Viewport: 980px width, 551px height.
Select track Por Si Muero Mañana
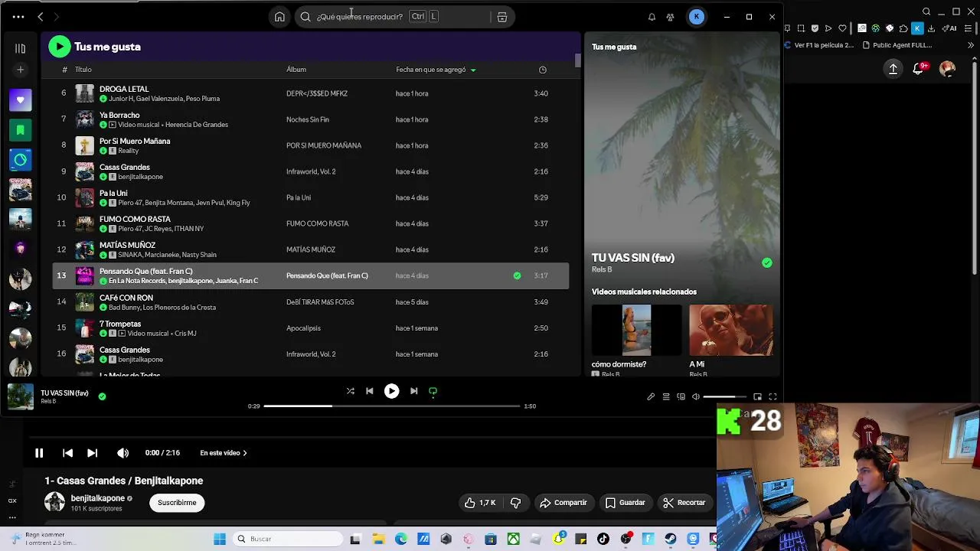[135, 141]
